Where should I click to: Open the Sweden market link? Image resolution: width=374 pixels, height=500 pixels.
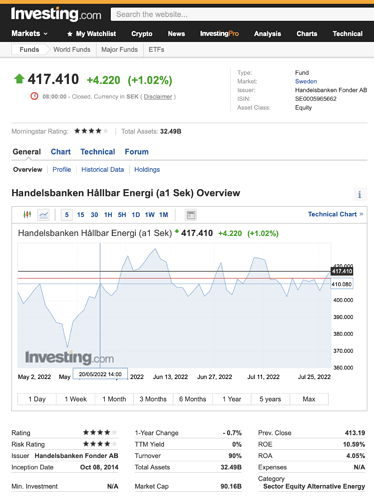[x=306, y=81]
